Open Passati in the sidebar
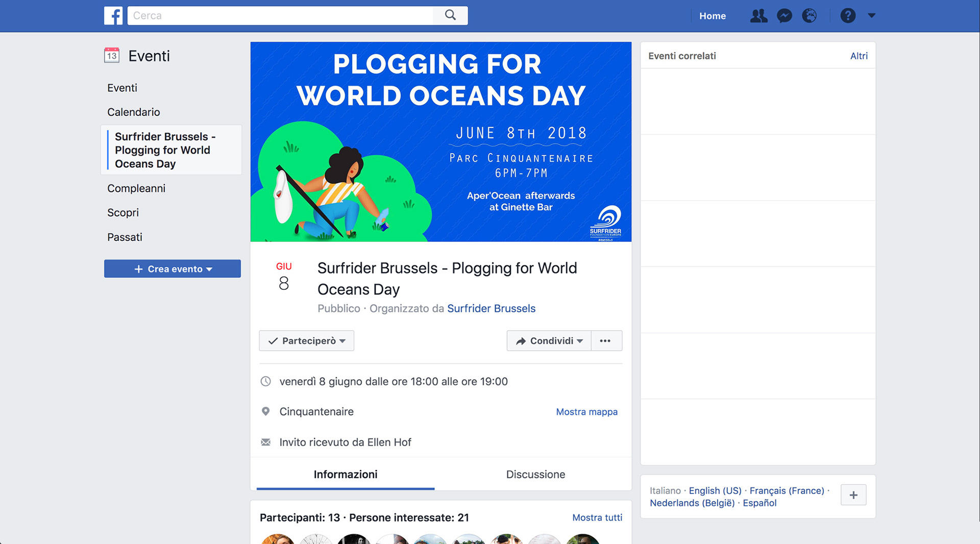The width and height of the screenshot is (980, 544). click(125, 237)
